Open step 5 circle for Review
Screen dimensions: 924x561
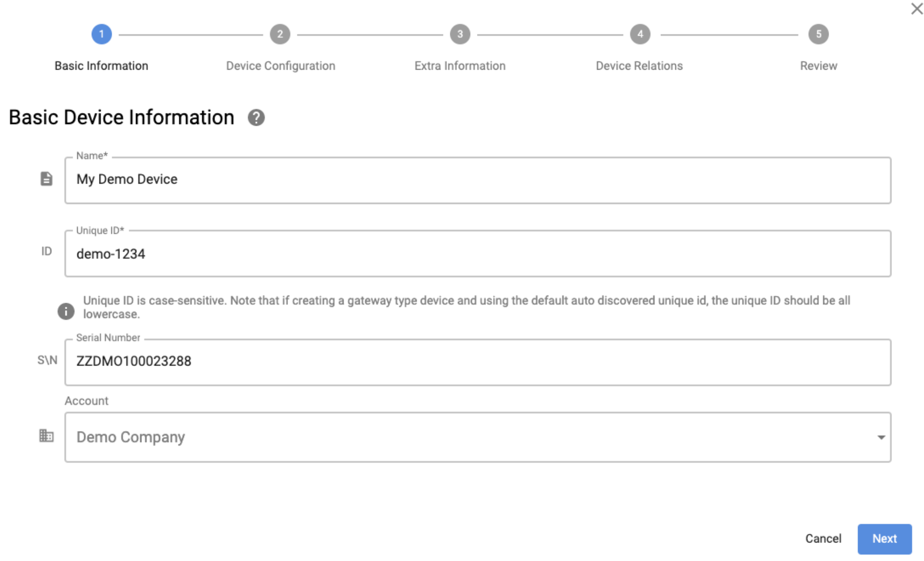(x=818, y=34)
